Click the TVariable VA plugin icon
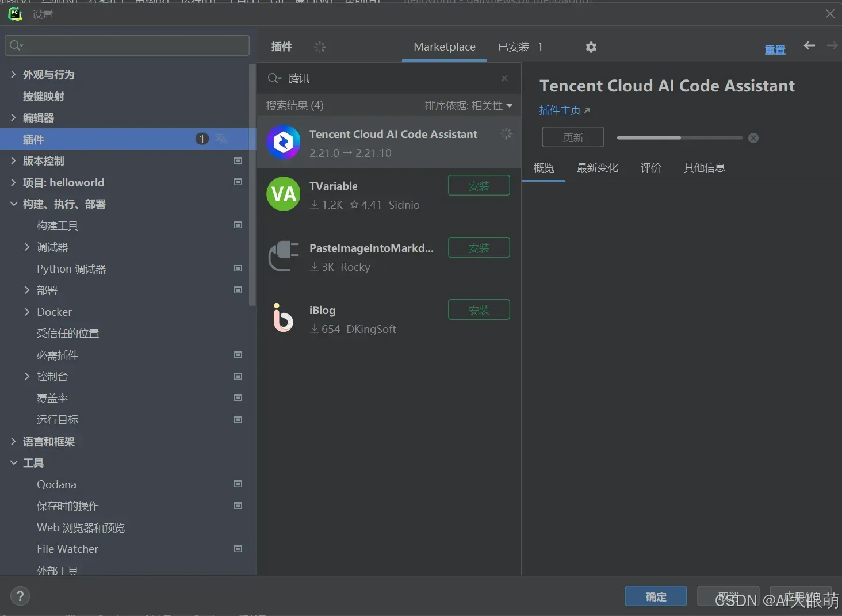Viewport: 842px width, 616px height. click(x=284, y=194)
